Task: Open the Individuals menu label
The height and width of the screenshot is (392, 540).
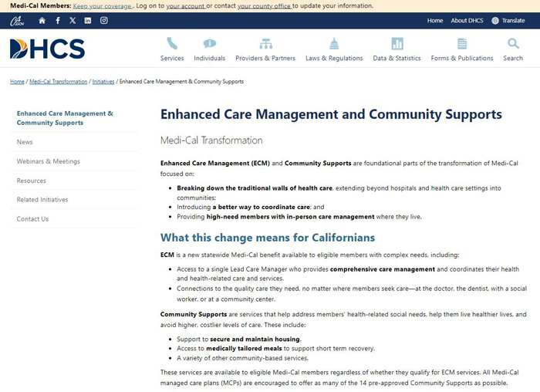Action: [x=209, y=58]
